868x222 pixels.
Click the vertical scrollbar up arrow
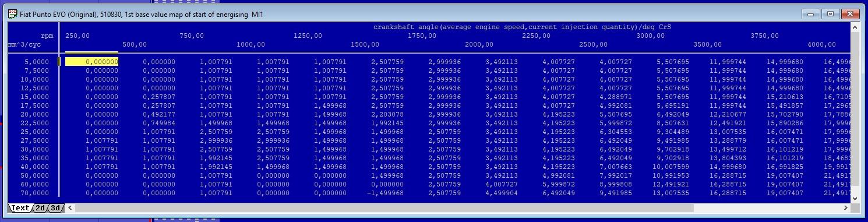pos(855,27)
